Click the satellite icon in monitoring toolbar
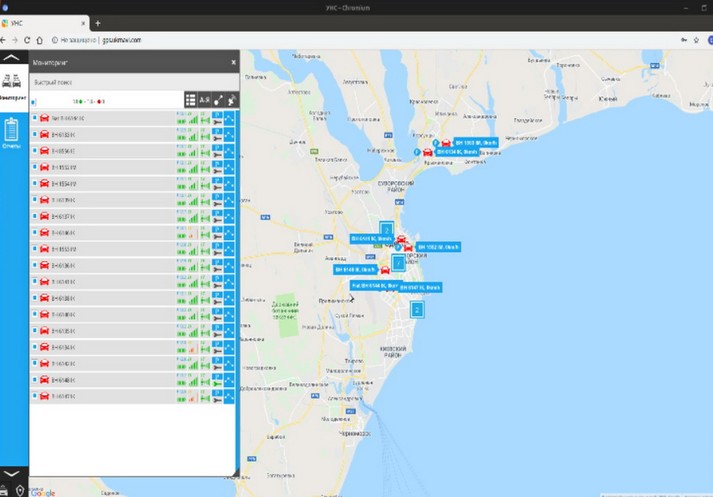Screen dimensions: 713x497 [231, 100]
